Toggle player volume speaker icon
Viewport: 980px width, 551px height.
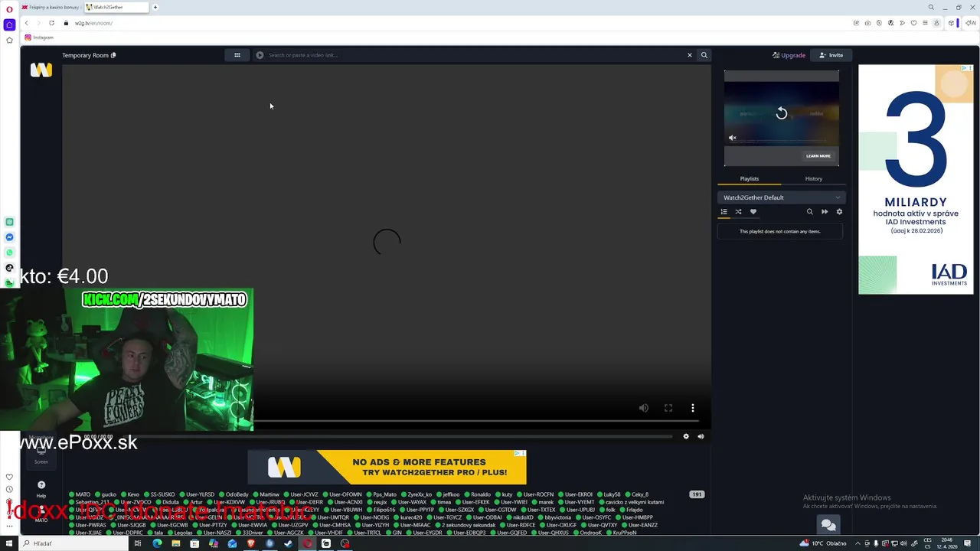click(644, 408)
